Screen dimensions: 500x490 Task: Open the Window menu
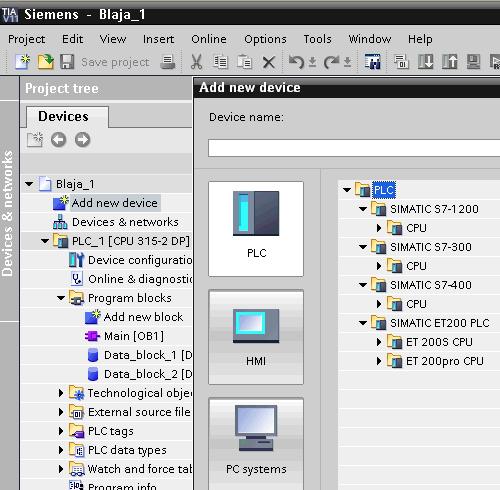point(370,39)
